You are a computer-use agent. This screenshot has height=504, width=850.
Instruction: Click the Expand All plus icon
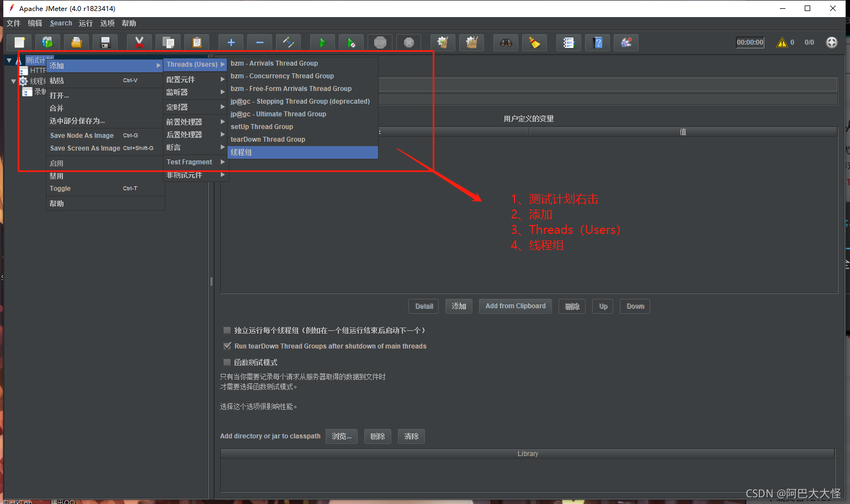coord(231,42)
